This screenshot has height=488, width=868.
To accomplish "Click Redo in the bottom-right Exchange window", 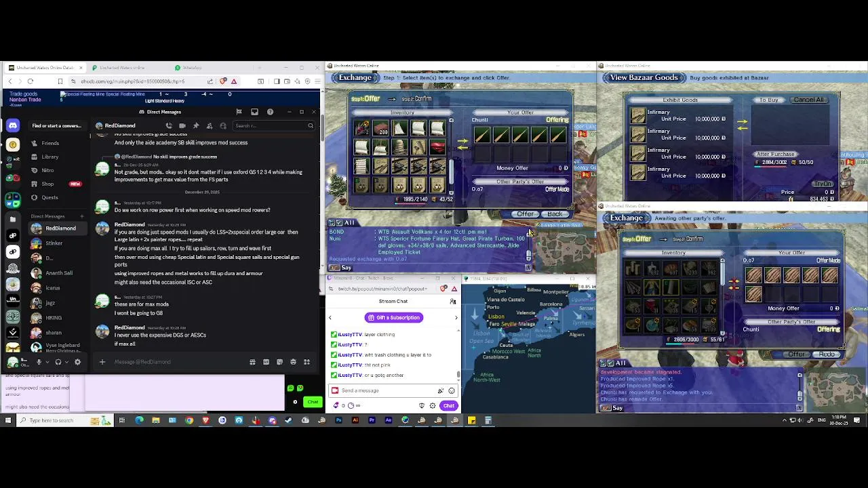I will click(x=827, y=354).
